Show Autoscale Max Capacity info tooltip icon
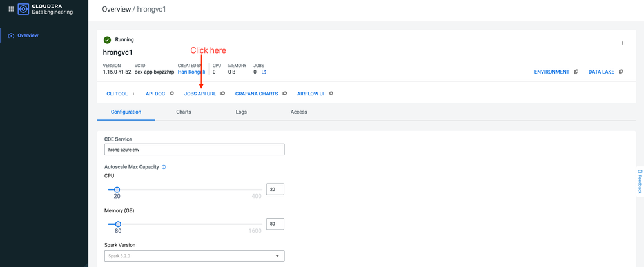The height and width of the screenshot is (267, 644). [x=164, y=167]
